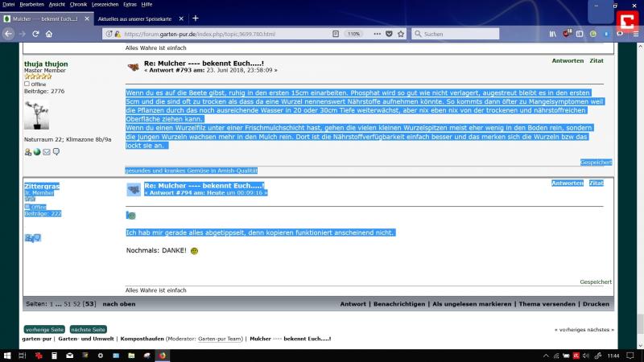The height and width of the screenshot is (362, 644).
Task: Click the Firefox icon in Windows taskbar
Action: coord(161,355)
